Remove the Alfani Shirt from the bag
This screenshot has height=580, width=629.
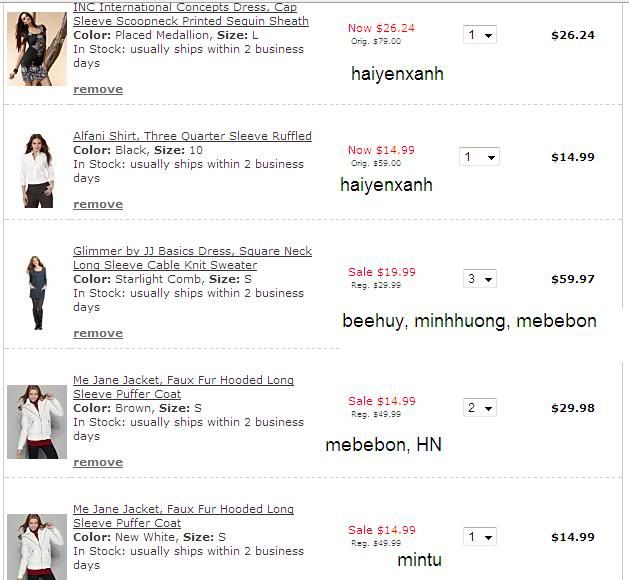coord(98,204)
